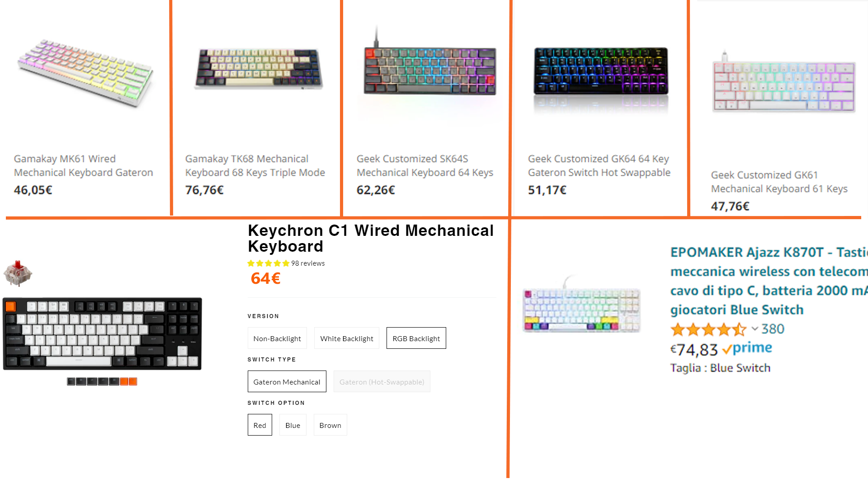The image size is (868, 488).
Task: Click the Gateron Hot-Swappable option
Action: (x=382, y=381)
